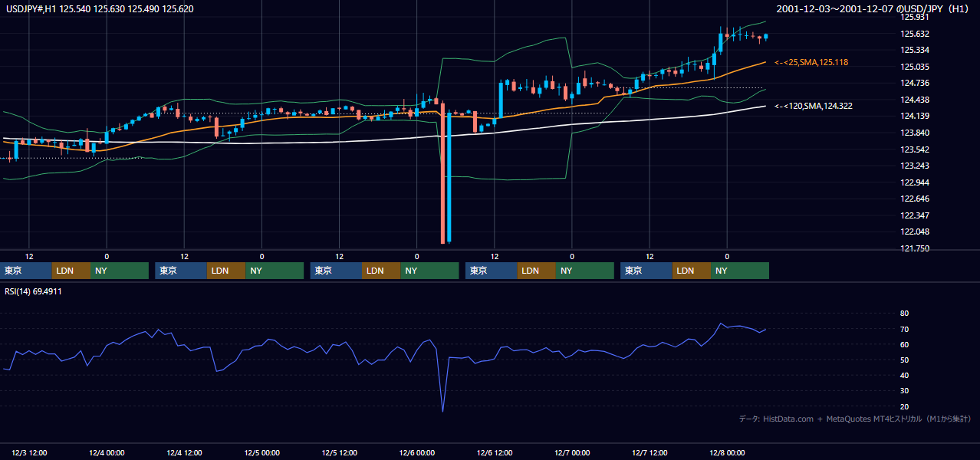Click the '12/7 12:00' date label
The image size is (980, 460).
click(649, 453)
